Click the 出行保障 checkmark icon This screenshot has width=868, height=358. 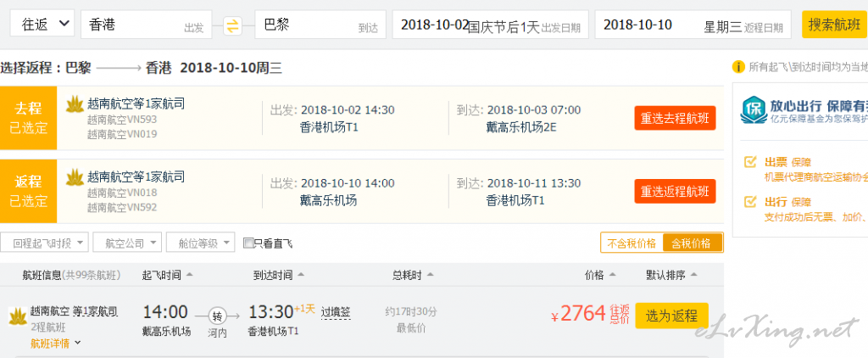[750, 201]
